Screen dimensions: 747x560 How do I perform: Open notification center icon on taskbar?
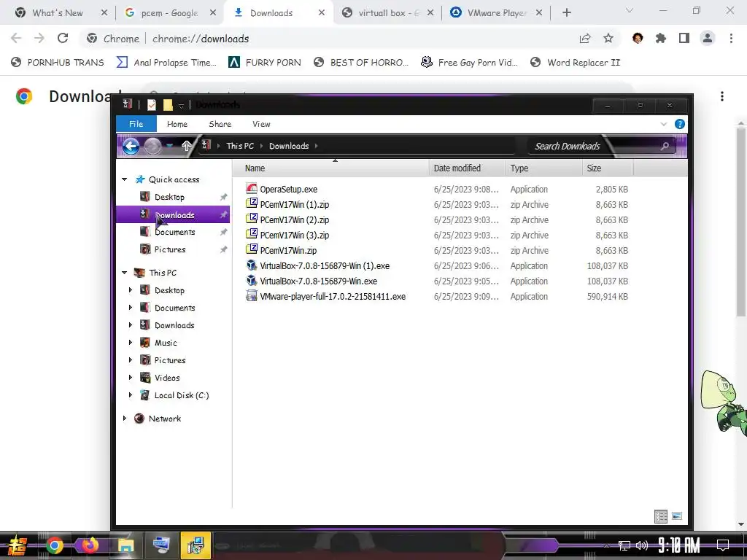point(723,545)
